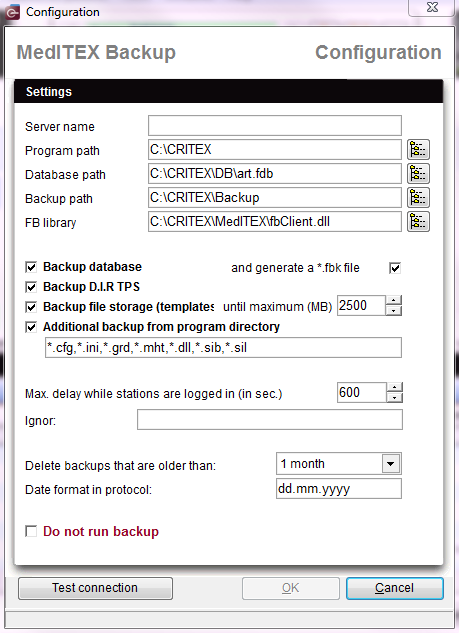Click into the Backup path field

(x=275, y=197)
